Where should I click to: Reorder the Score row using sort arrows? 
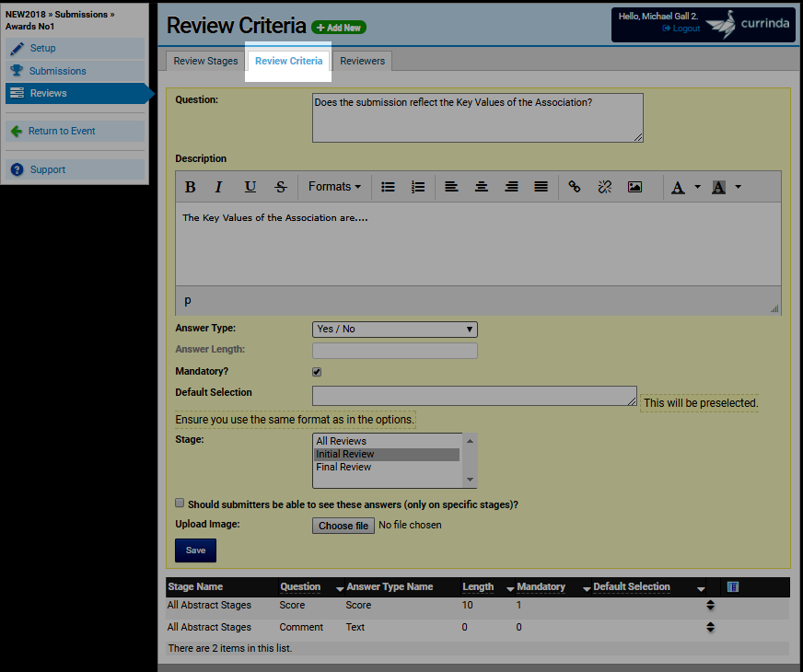[710, 605]
